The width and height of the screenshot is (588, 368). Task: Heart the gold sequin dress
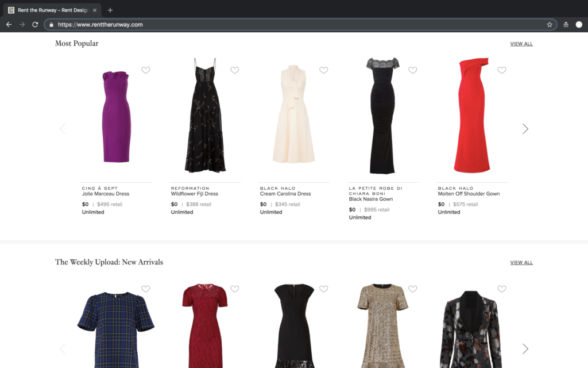(x=412, y=289)
